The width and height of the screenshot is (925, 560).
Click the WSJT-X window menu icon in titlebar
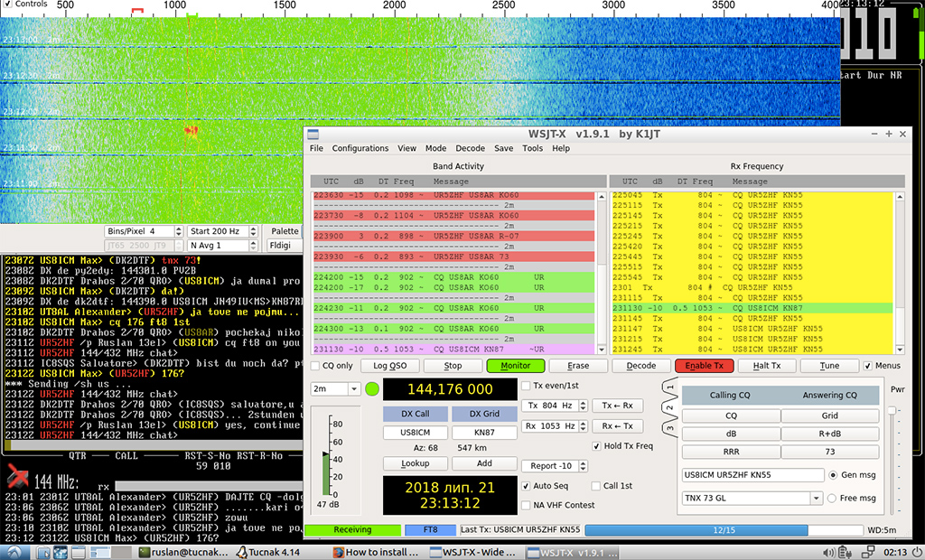pyautogui.click(x=313, y=135)
